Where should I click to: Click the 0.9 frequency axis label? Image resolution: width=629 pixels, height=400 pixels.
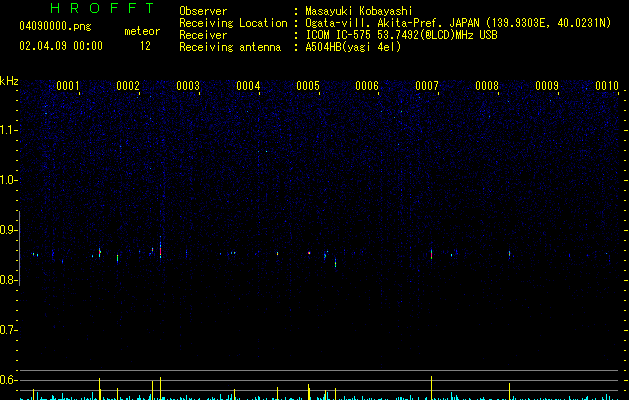[8, 230]
